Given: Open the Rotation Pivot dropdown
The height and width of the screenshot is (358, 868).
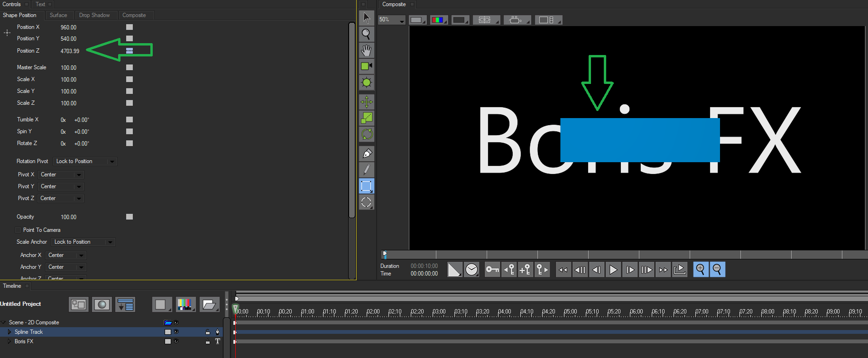Looking at the screenshot, I should (85, 162).
